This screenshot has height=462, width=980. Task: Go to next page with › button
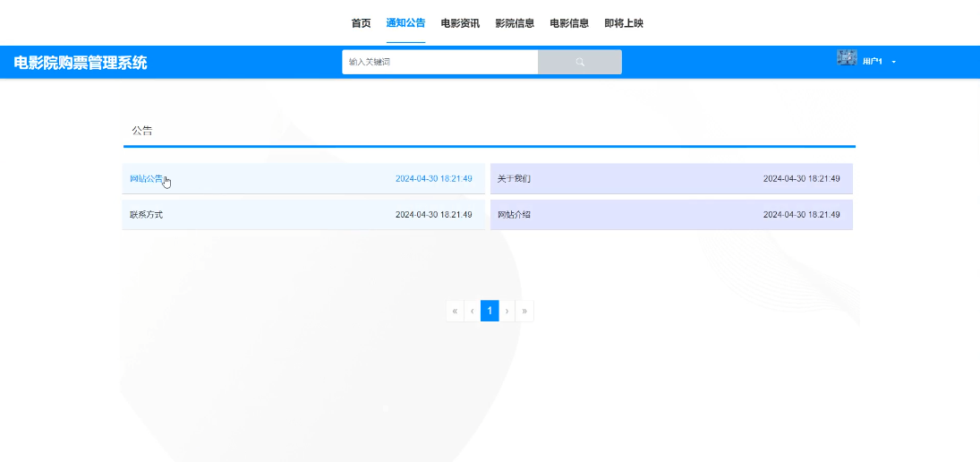[507, 311]
